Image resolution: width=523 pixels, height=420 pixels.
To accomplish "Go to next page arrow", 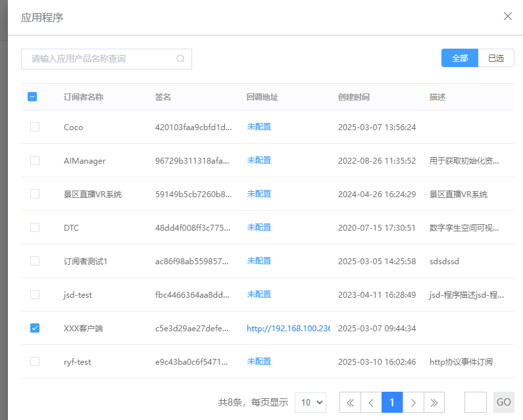I will (x=413, y=402).
